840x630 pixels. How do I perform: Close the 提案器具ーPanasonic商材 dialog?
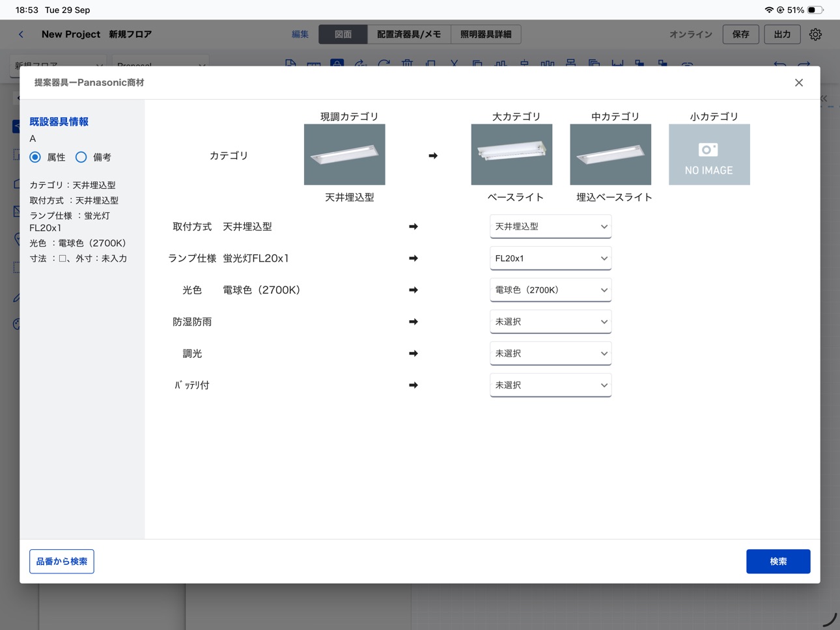799,83
